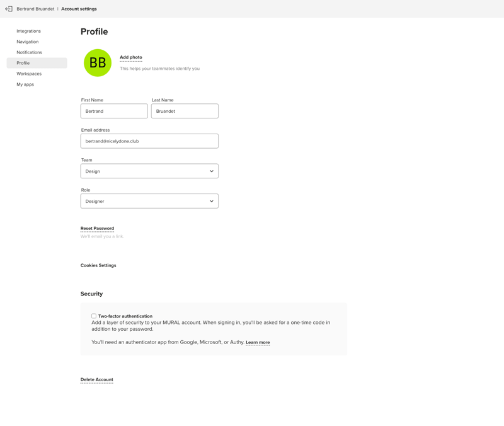This screenshot has height=426, width=504.
Task: Open the Role dropdown showing Designer
Action: [149, 200]
